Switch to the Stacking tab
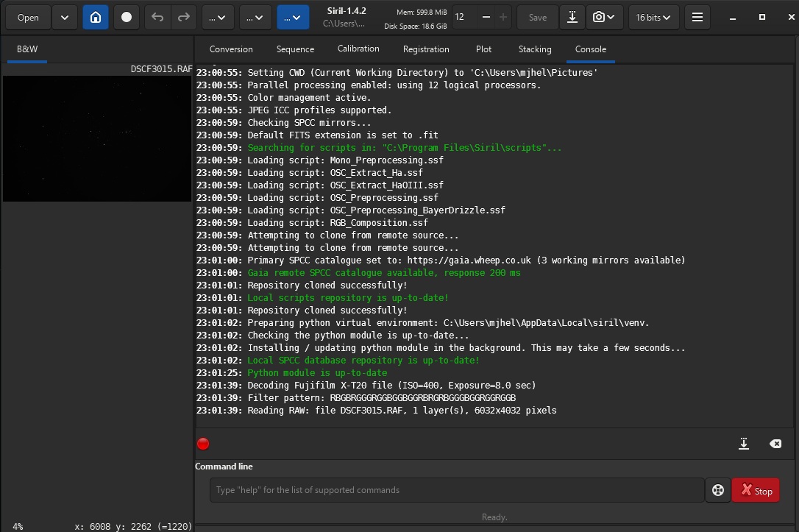799x532 pixels. tap(535, 49)
